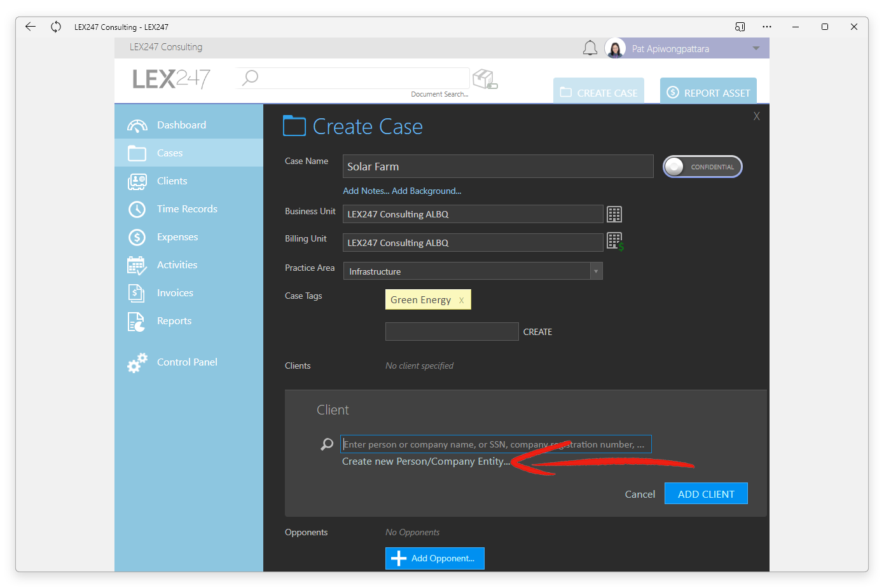The height and width of the screenshot is (588, 884).
Task: Click Add Opponent button
Action: tap(435, 558)
